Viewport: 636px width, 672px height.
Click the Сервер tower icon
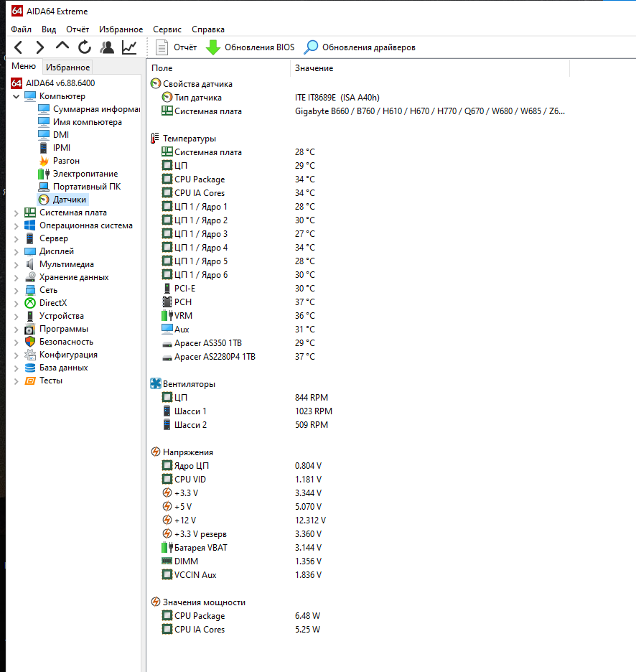pos(30,238)
